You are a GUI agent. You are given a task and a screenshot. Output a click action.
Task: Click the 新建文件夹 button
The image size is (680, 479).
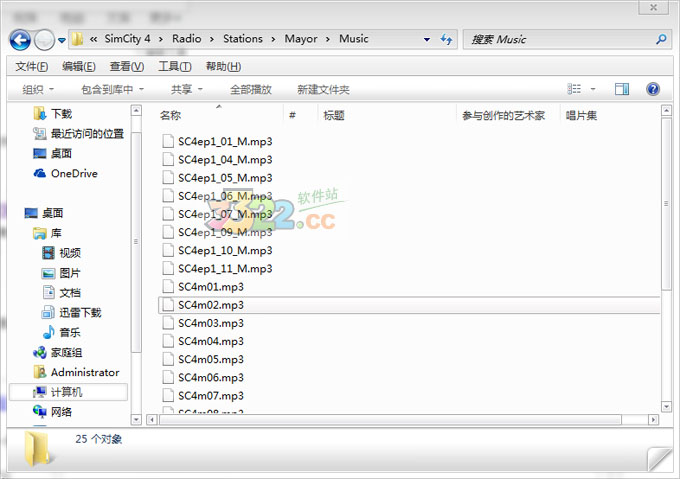(323, 90)
